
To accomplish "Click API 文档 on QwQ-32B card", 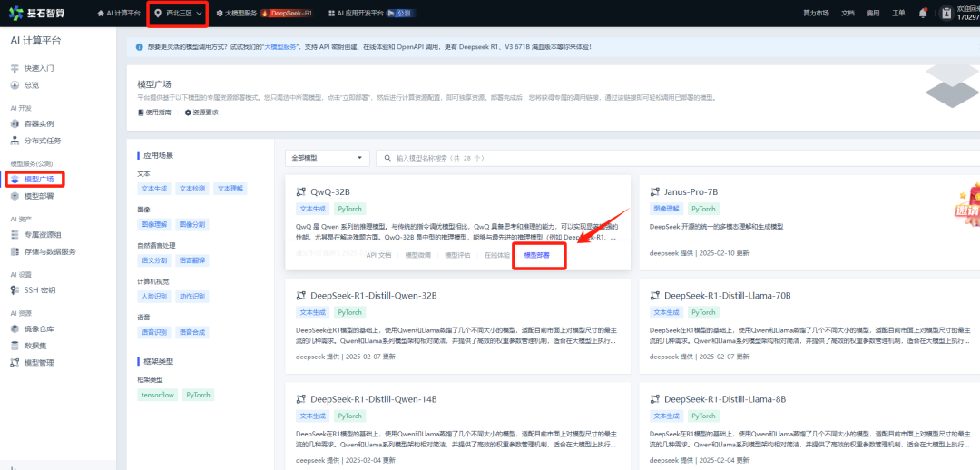I will (378, 256).
